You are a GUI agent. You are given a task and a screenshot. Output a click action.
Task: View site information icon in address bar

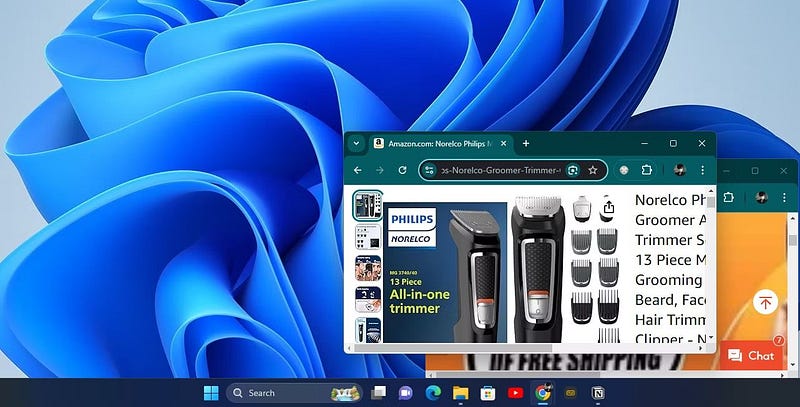pyautogui.click(x=430, y=170)
